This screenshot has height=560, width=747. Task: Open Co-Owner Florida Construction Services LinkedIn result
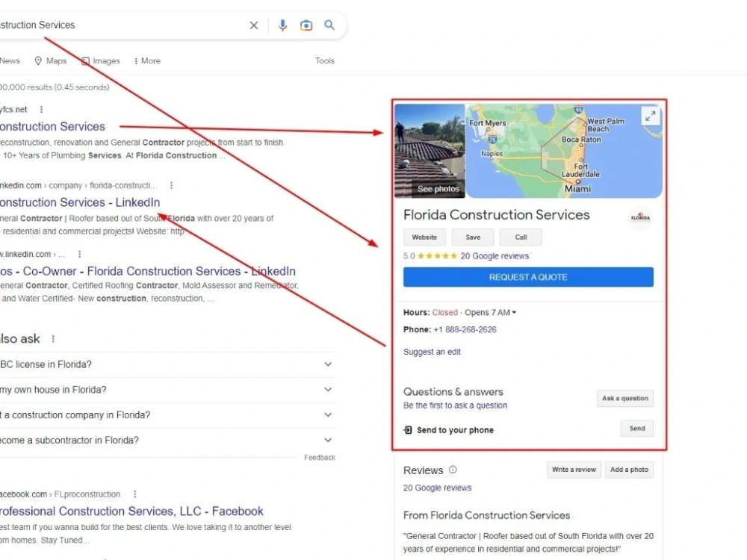(148, 272)
